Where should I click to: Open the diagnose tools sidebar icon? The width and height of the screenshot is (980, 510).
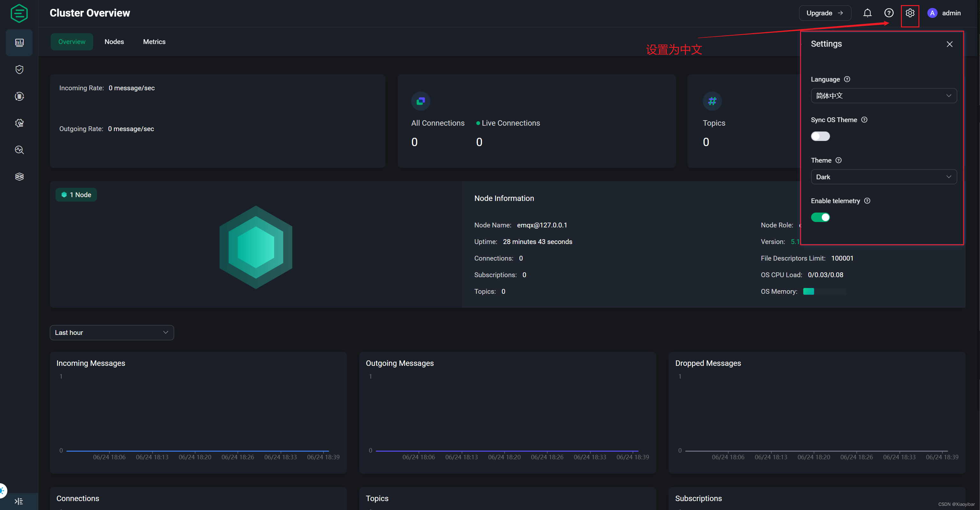(x=19, y=150)
